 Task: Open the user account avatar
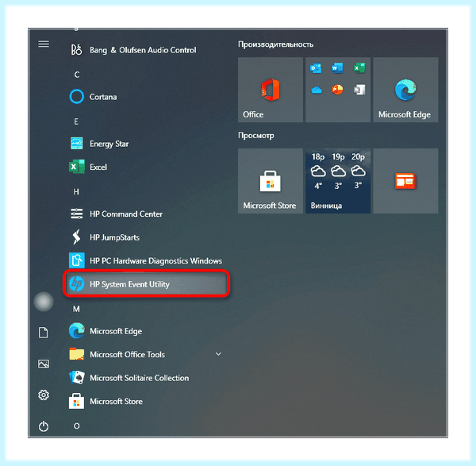[44, 302]
